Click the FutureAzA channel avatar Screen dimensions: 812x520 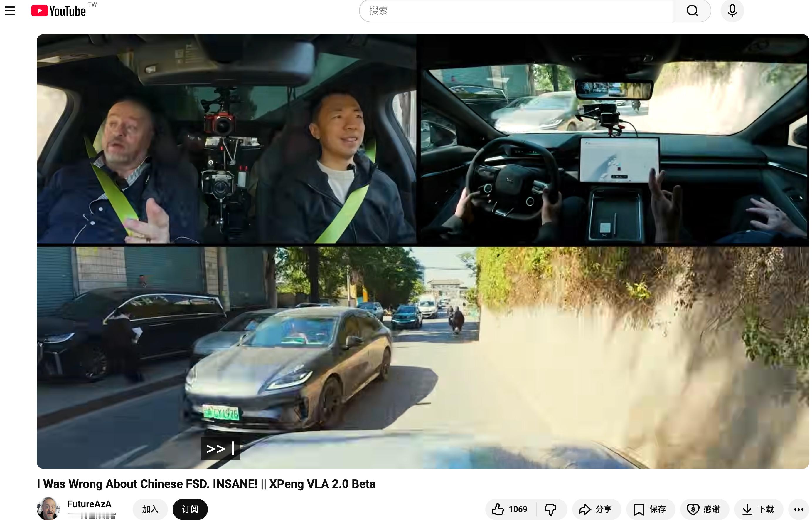(x=48, y=508)
